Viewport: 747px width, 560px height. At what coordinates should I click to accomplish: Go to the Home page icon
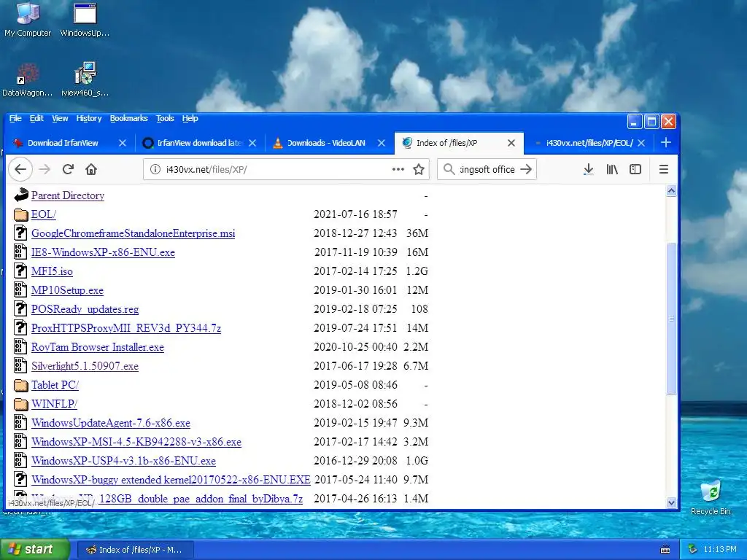click(91, 169)
